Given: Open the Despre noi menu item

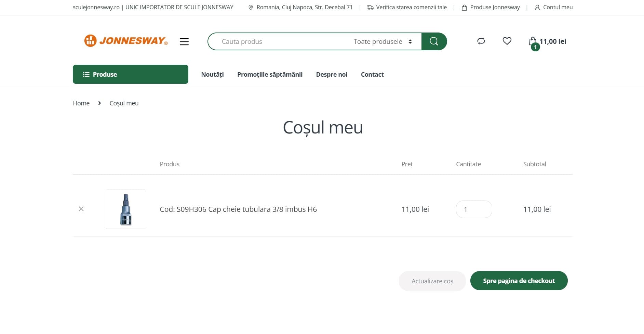Looking at the screenshot, I should 332,75.
